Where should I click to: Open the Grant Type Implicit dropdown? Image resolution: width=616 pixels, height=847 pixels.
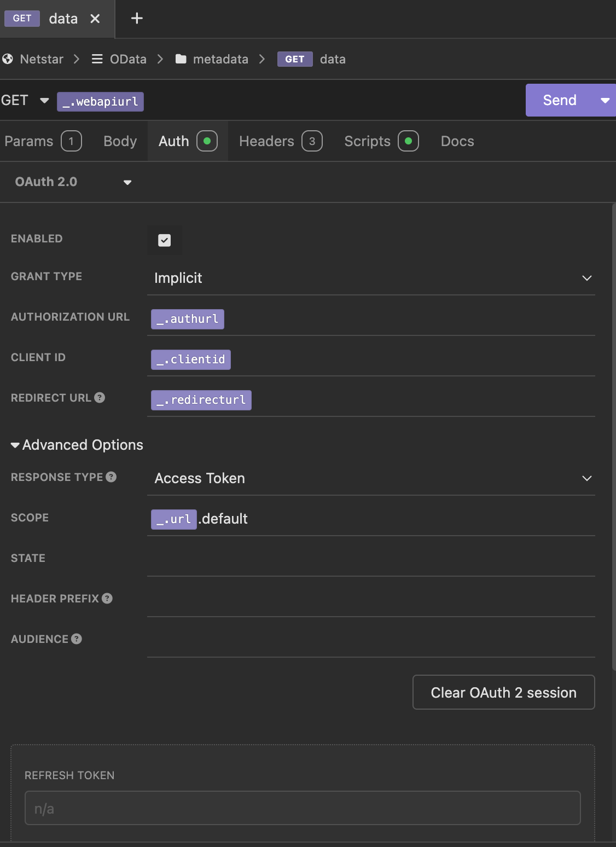coord(371,278)
